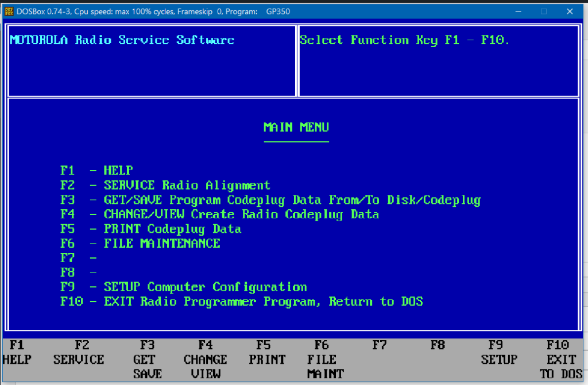This screenshot has width=588, height=385.
Task: Click the DOSBox window title text
Action: coord(153,11)
